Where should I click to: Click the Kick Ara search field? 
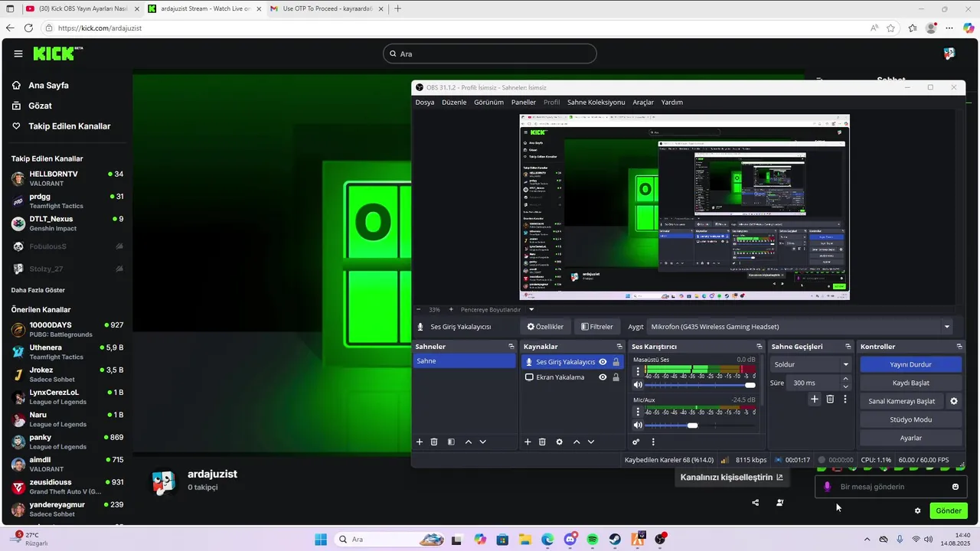(490, 54)
